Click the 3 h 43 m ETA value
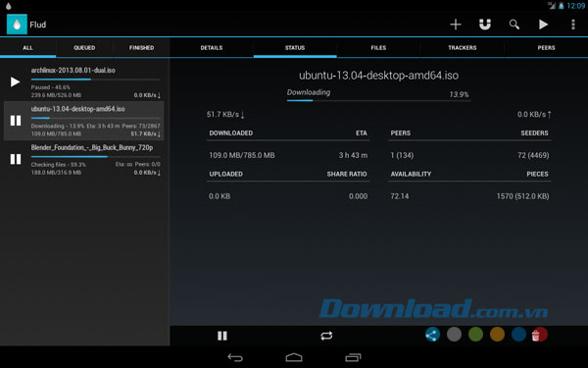588x368 pixels. tap(353, 155)
